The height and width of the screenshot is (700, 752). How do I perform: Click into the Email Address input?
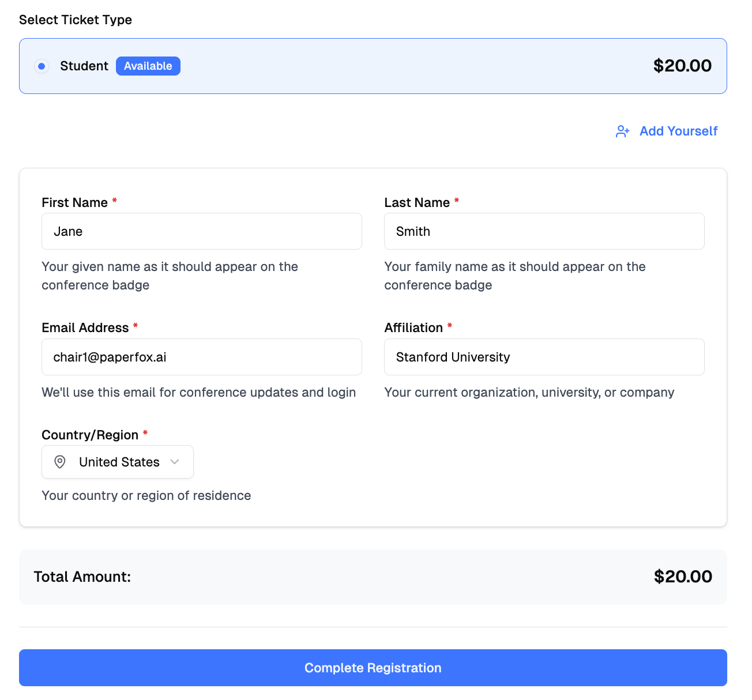(201, 357)
